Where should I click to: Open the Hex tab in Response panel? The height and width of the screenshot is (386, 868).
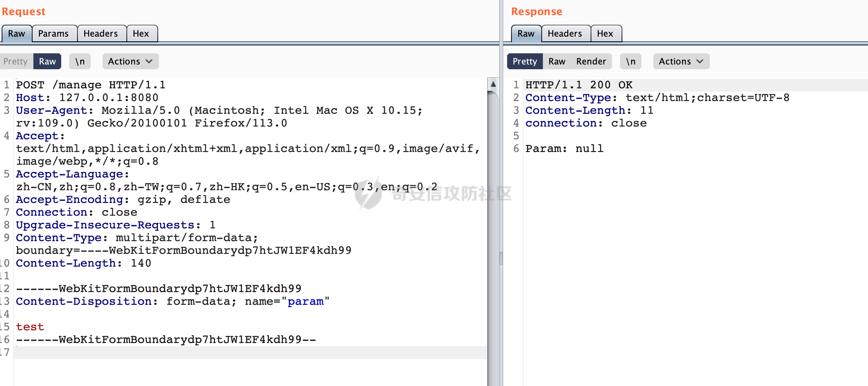tap(605, 33)
